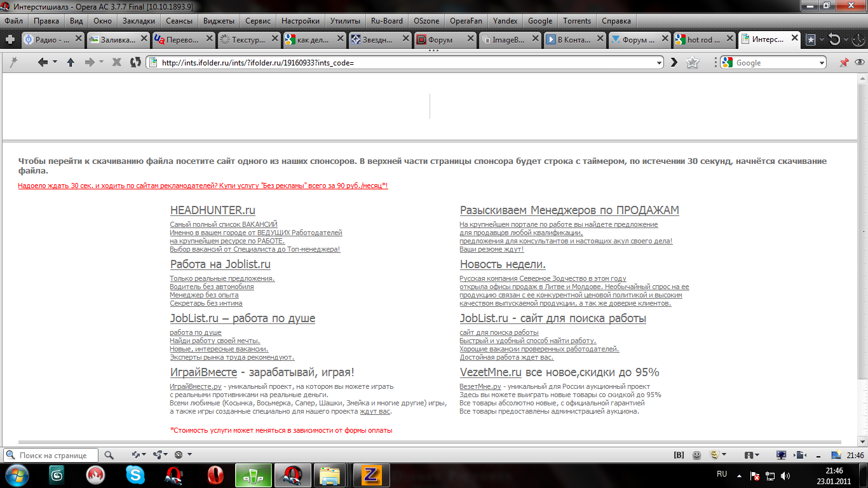Viewport: 868px width, 488px height.
Task: Click the smiley face status bar icon
Action: (x=697, y=455)
